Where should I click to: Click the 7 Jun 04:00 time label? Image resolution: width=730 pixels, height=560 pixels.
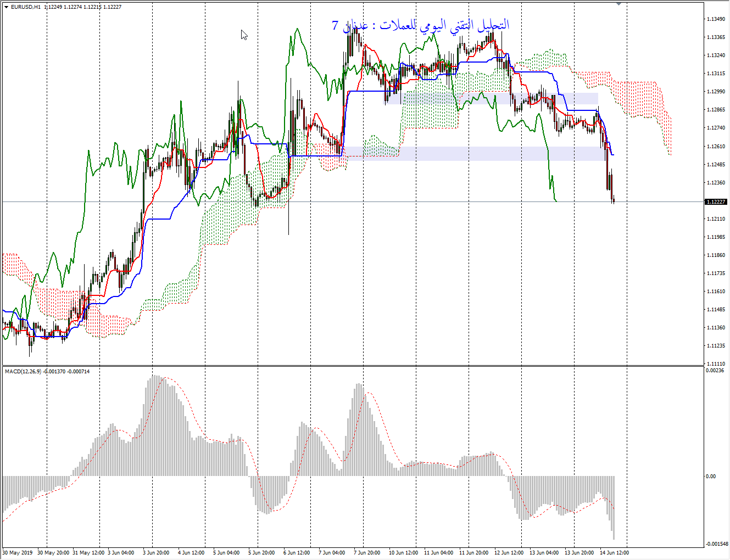pos(332,553)
